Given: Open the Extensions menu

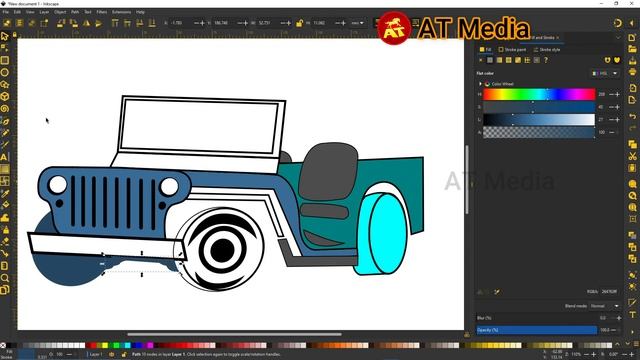Looking at the screenshot, I should pyautogui.click(x=121, y=12).
